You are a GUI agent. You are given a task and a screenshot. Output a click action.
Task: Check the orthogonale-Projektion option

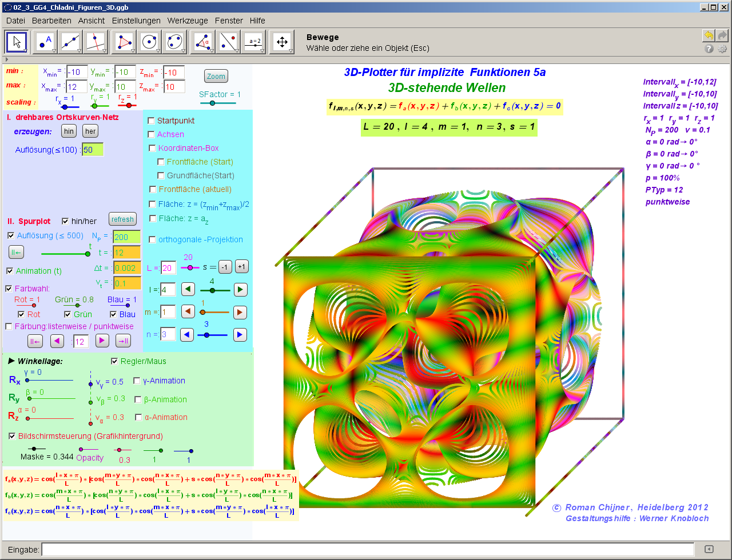[152, 239]
